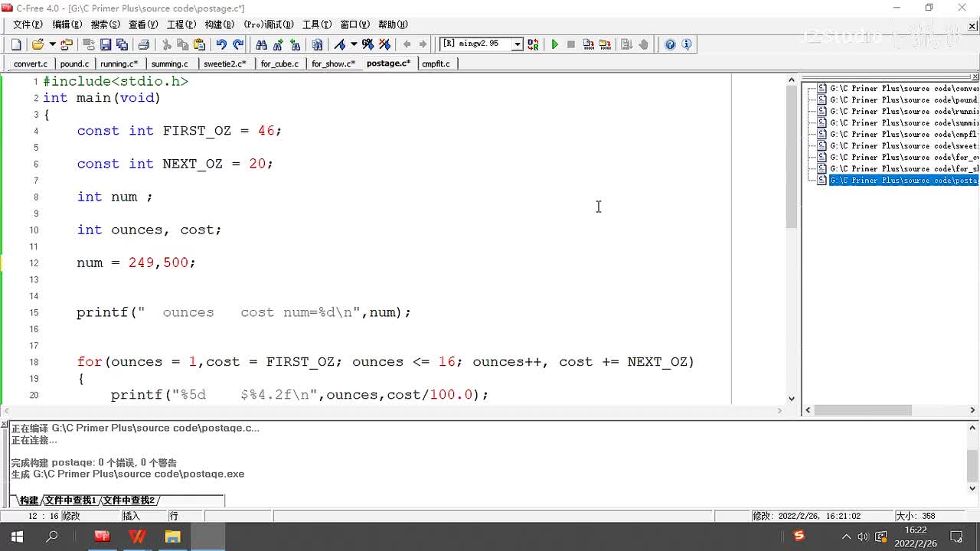
Task: Click the Debug/Release switch icon
Action: tap(533, 44)
